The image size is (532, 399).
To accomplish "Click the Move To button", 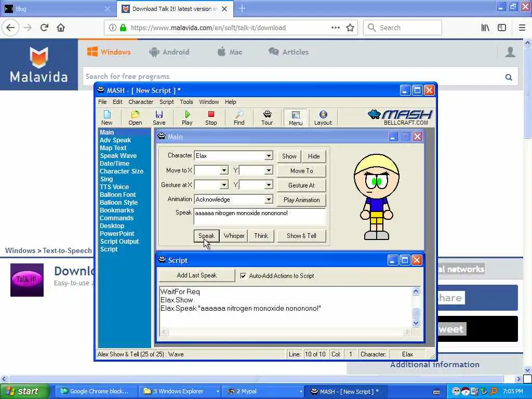I will pyautogui.click(x=302, y=170).
